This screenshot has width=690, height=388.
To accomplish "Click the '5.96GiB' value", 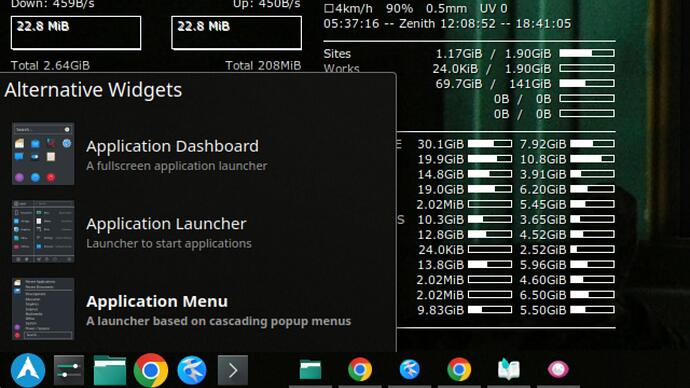I will tap(543, 265).
